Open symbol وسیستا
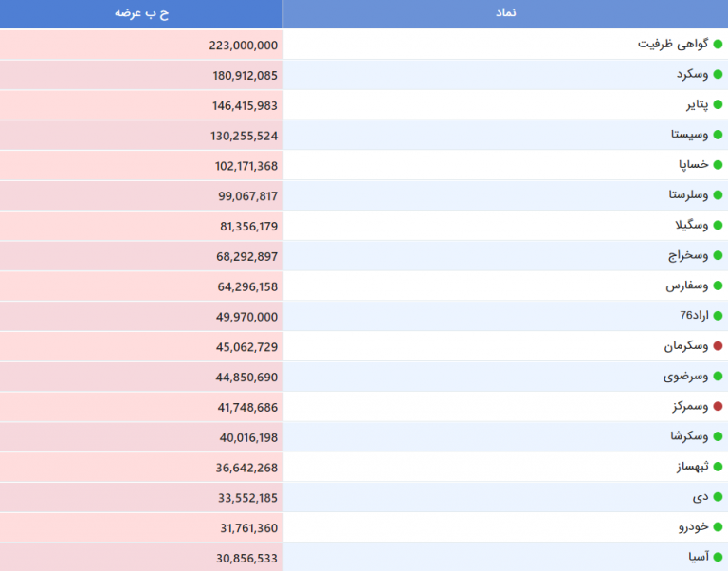 pos(689,136)
